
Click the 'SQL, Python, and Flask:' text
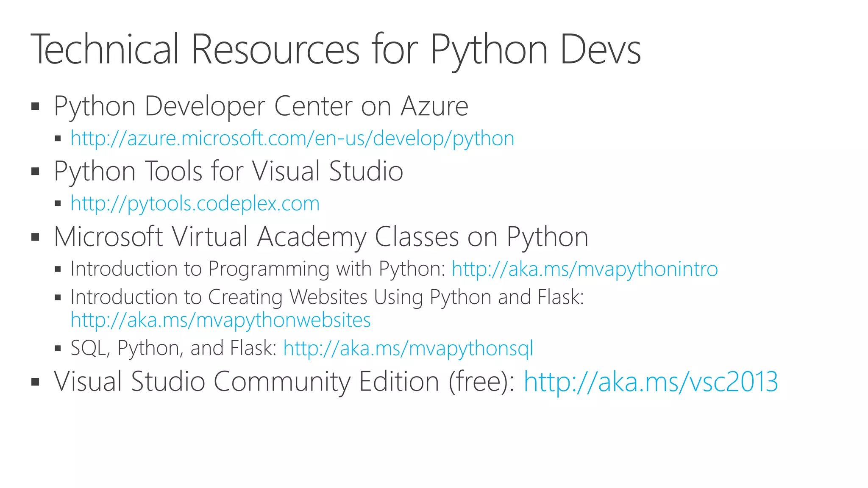(174, 349)
